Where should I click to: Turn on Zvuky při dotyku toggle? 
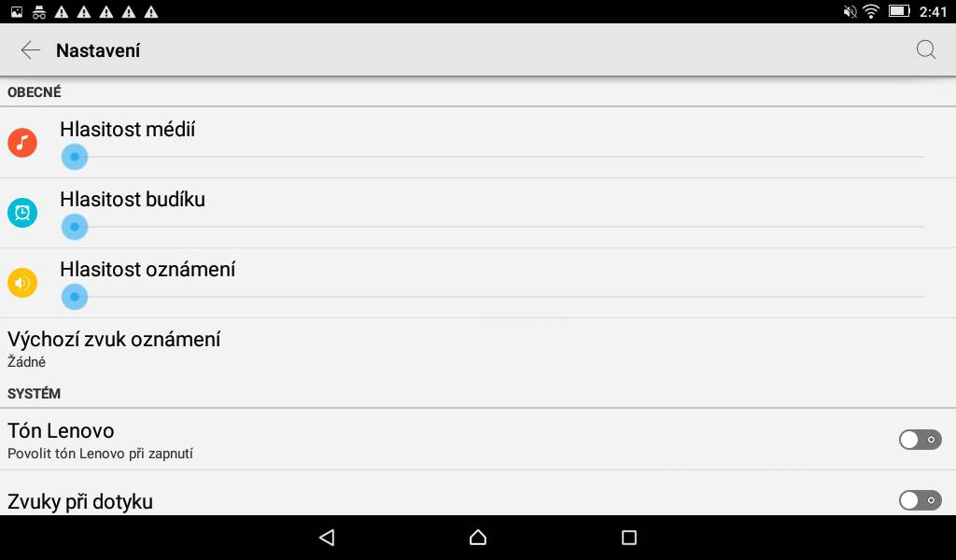[920, 500]
